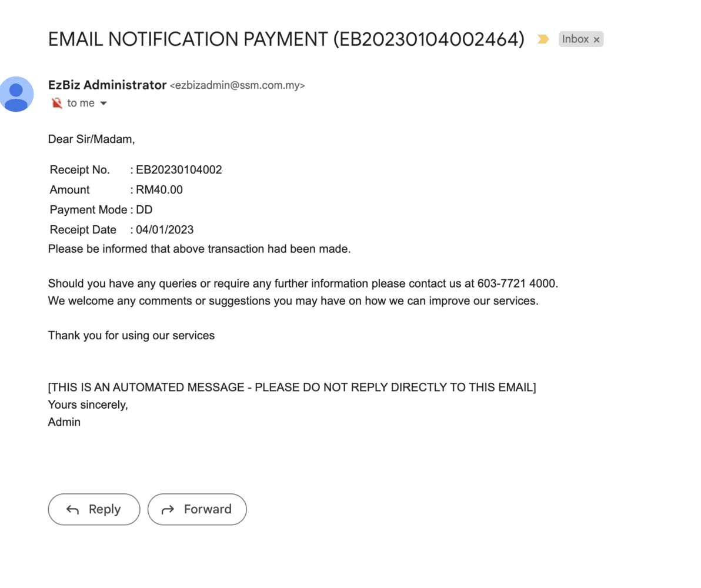The width and height of the screenshot is (701, 588).
Task: Click the "Admin" signature text
Action: coord(64,422)
